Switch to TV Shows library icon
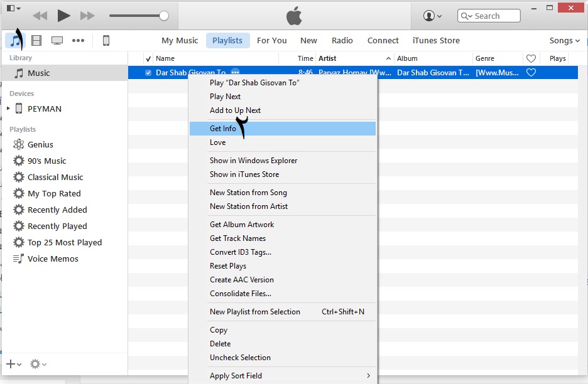Screen dimensions: 588x384 pos(57,40)
